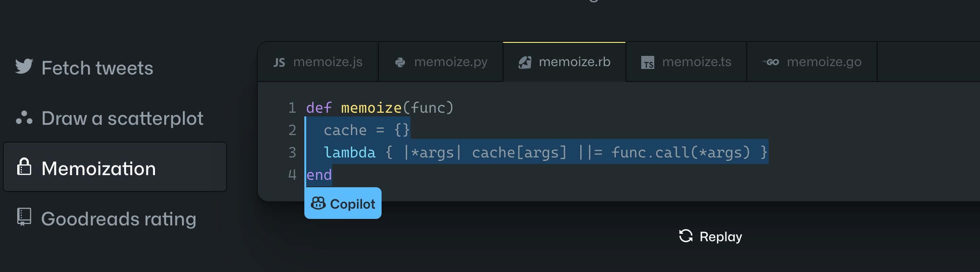This screenshot has width=980, height=272.
Task: Click the Copilot robot face icon
Action: 318,203
